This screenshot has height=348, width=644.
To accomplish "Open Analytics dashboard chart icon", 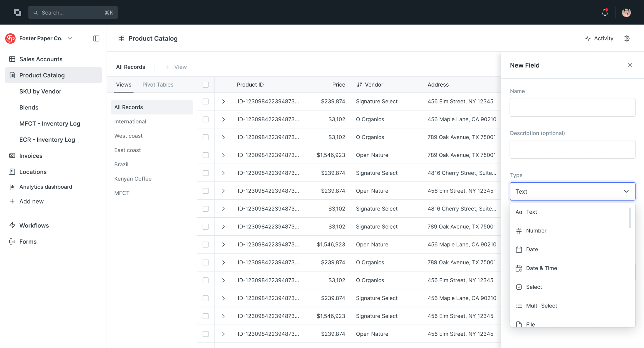I will 12,187.
